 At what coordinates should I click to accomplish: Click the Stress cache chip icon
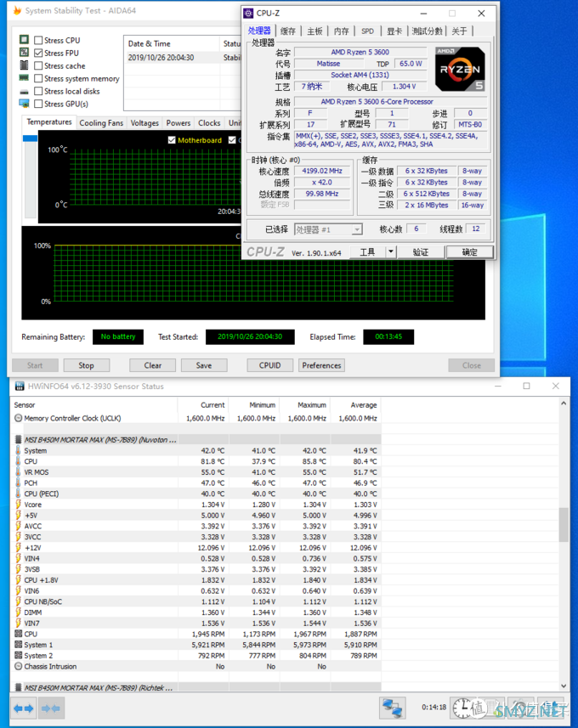pos(24,65)
